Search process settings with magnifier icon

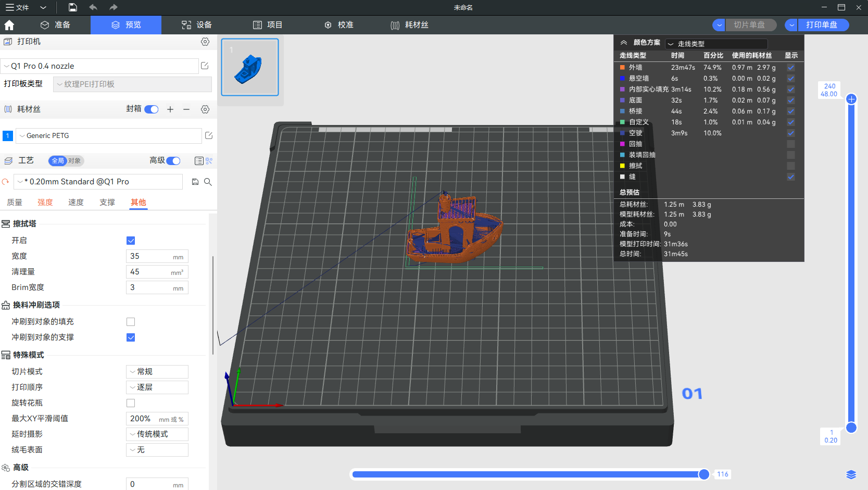[208, 182]
